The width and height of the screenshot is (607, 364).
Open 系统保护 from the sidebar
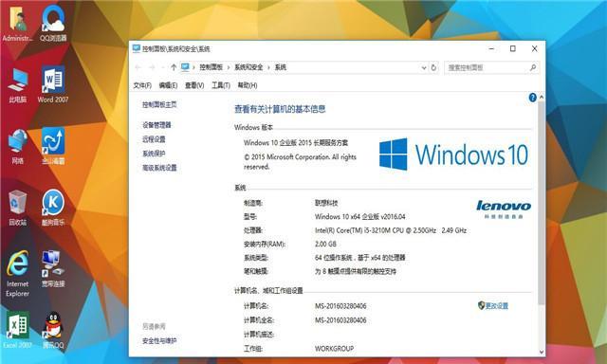[x=154, y=154]
